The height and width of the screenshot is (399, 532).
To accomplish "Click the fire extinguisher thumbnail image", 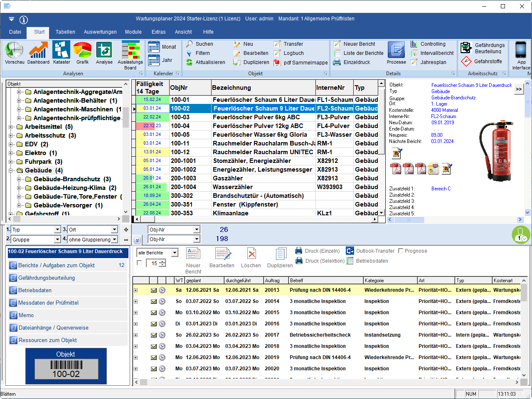I will click(497, 150).
